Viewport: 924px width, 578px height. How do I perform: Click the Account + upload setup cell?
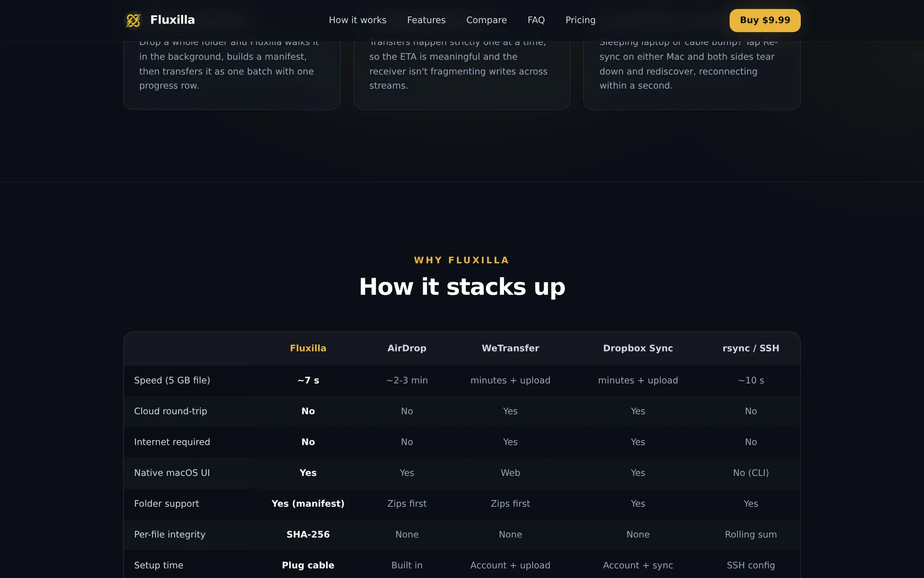click(510, 565)
